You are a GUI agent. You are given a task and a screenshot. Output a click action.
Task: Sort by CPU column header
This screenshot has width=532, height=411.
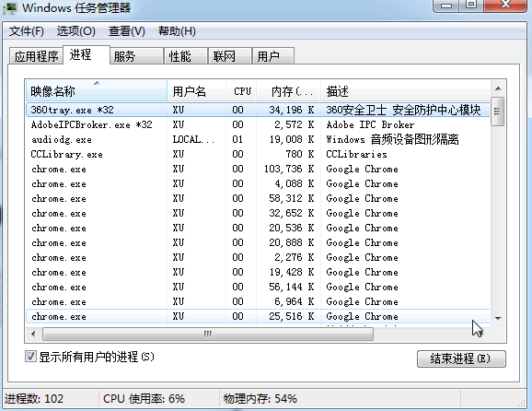click(241, 91)
